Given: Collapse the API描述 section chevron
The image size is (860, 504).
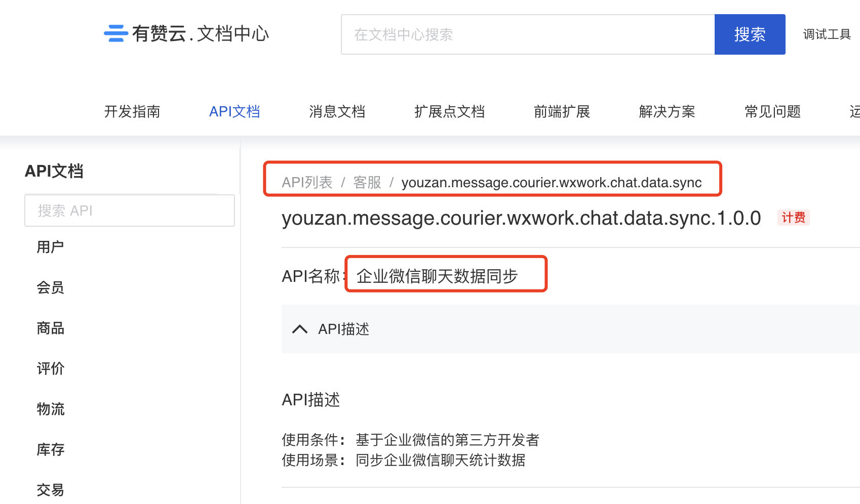Looking at the screenshot, I should tap(300, 329).
